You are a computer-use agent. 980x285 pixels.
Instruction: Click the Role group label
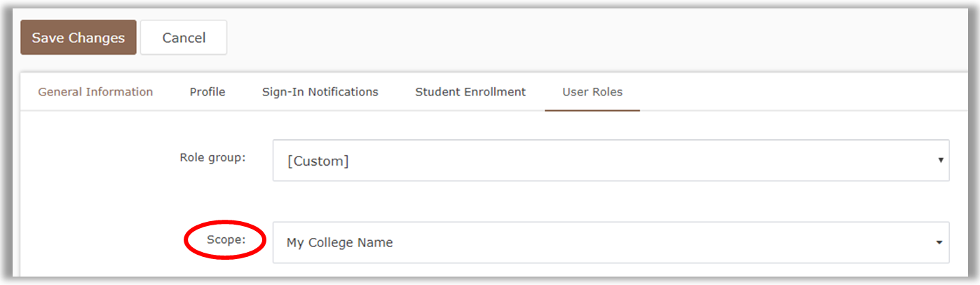click(212, 157)
